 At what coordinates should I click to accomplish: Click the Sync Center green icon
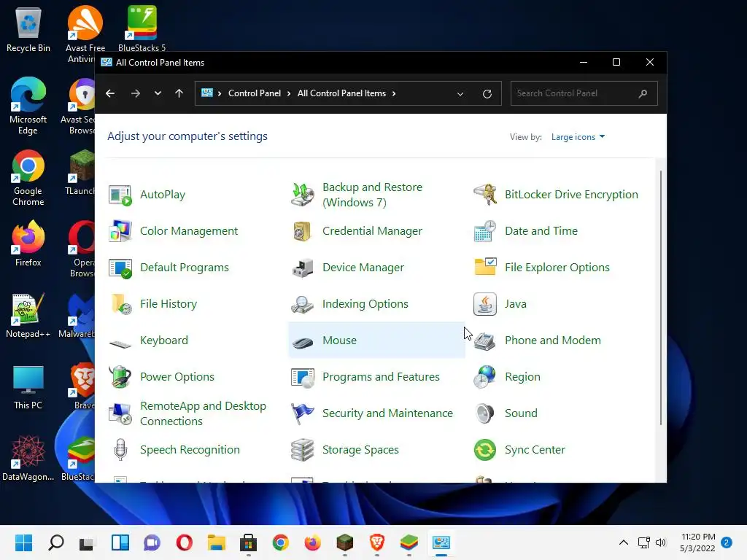485,449
